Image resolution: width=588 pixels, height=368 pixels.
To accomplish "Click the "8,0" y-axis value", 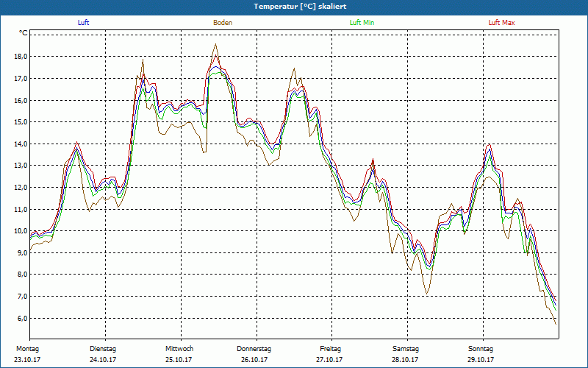I will 23,275.
